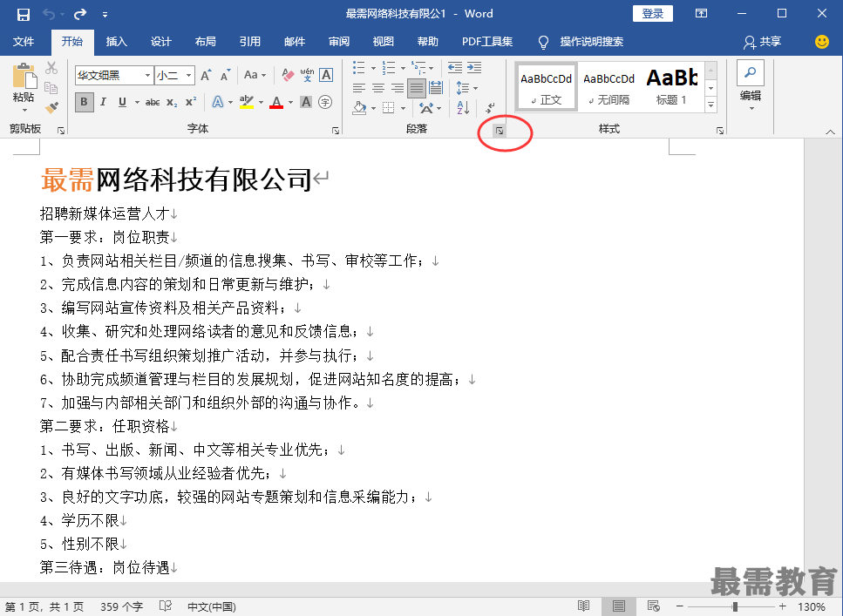Open the Change Case Aa dropdown
This screenshot has height=616, width=843.
[x=255, y=75]
